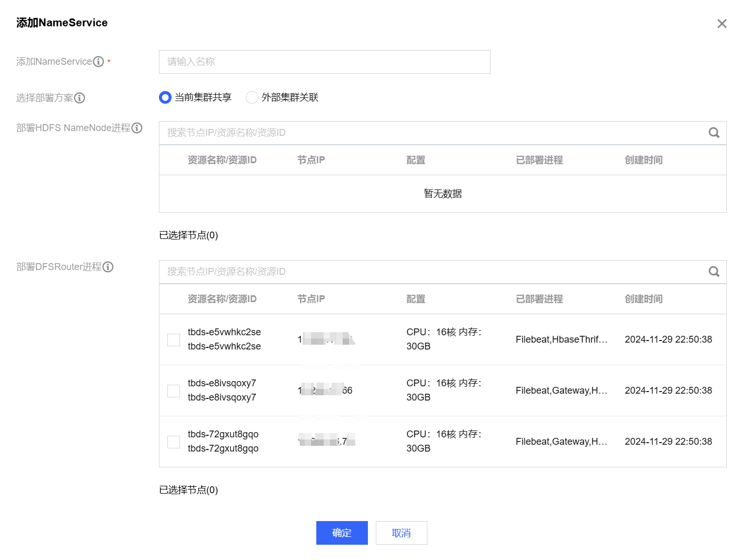Screen dimensions: 740x560
Task: Select the 当前集群共享 radio option
Action: pyautogui.click(x=165, y=97)
